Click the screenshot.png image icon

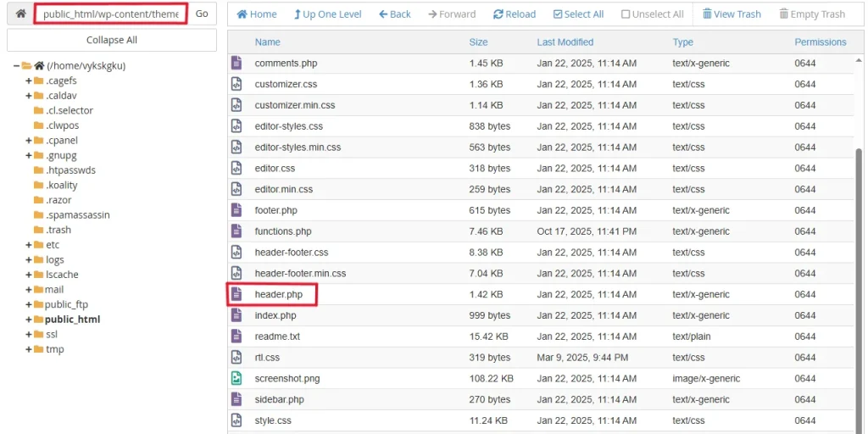pyautogui.click(x=236, y=379)
